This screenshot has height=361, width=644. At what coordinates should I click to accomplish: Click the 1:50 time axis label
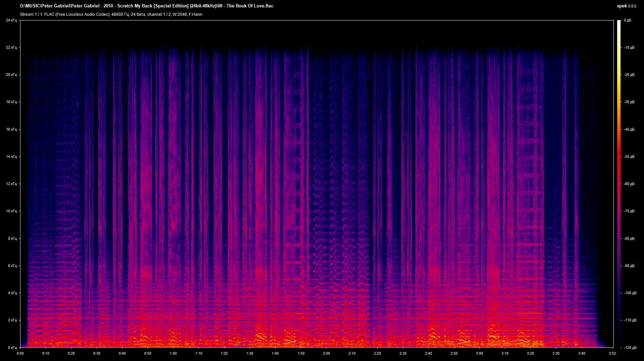(x=301, y=353)
